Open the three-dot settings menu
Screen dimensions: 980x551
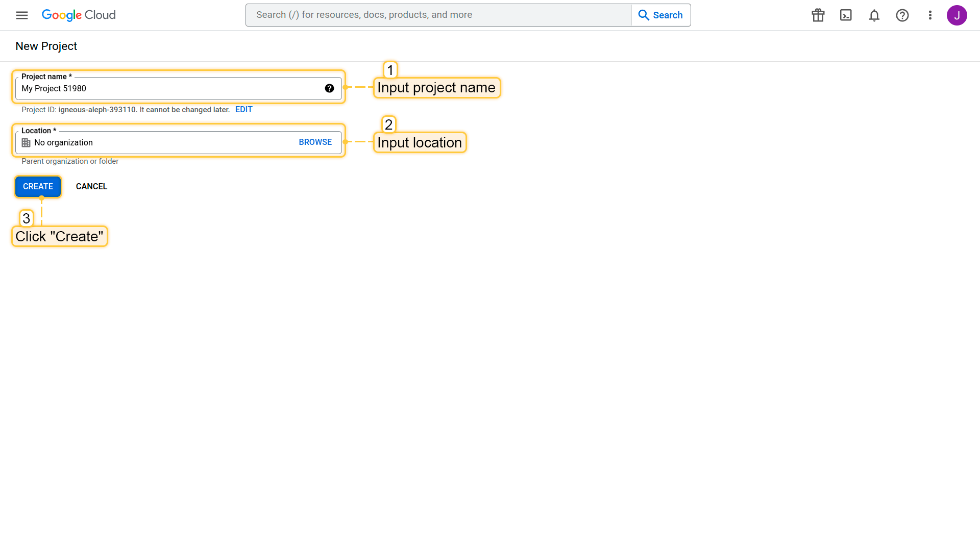point(930,15)
